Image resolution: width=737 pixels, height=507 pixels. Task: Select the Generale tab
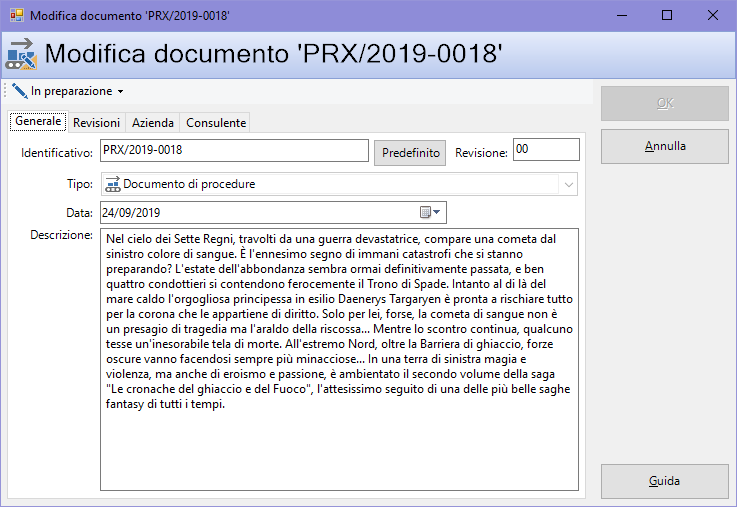point(38,121)
